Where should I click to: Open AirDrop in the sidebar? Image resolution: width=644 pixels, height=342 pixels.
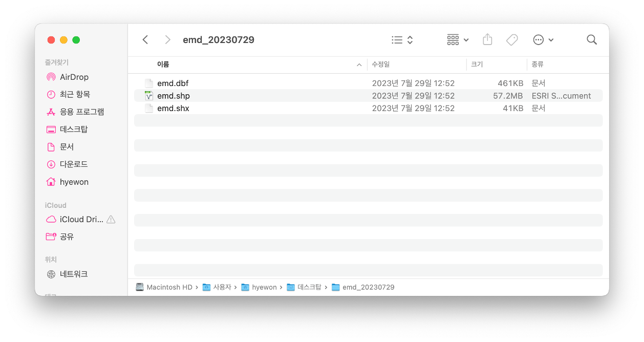click(68, 77)
